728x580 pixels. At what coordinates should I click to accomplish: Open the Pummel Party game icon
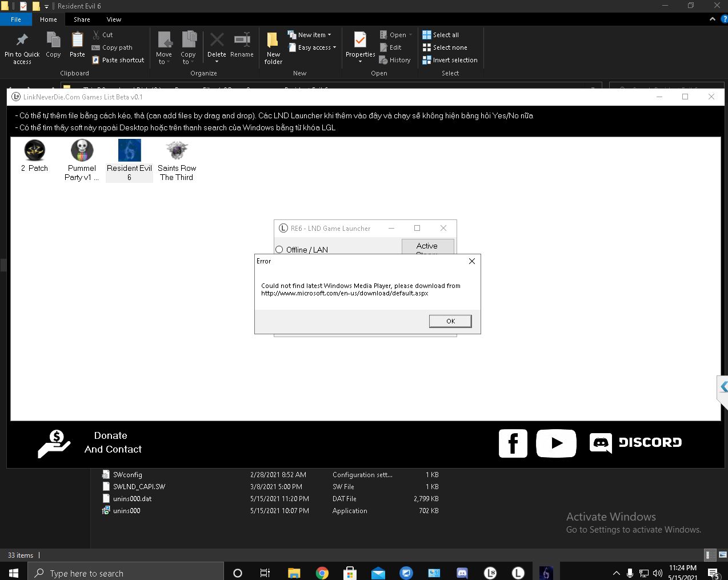82,151
